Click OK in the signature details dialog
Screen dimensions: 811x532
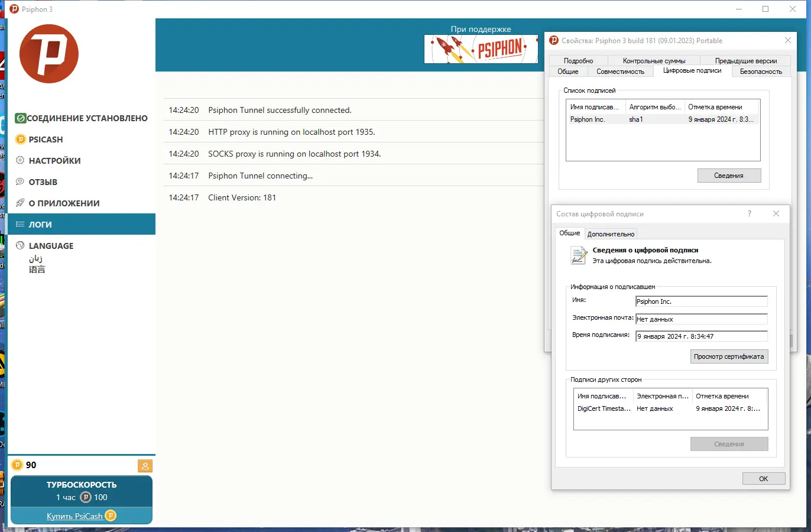[764, 479]
